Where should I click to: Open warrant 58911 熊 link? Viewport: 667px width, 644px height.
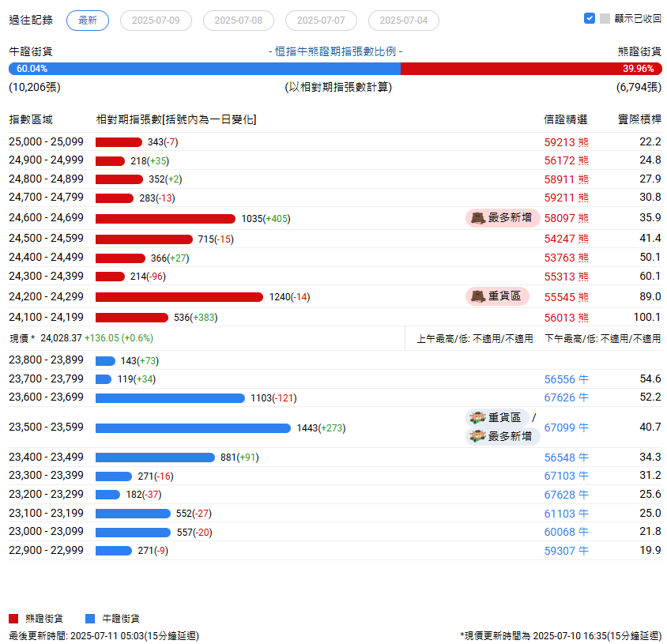pyautogui.click(x=566, y=179)
